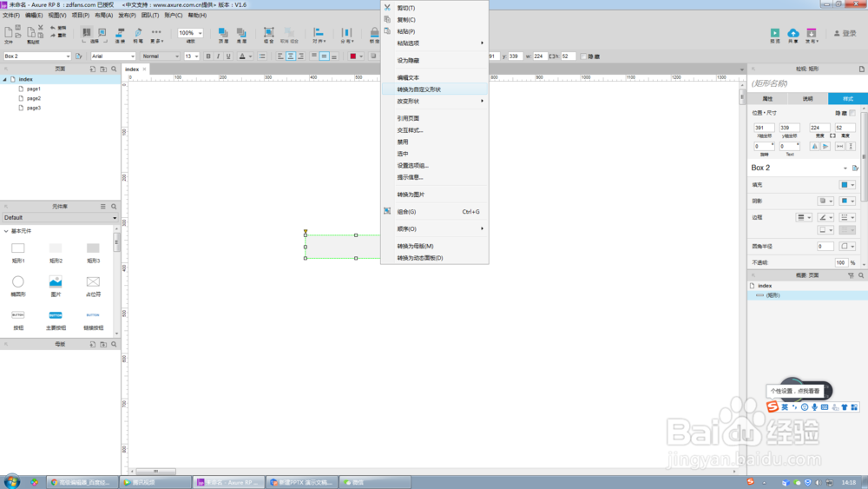The height and width of the screenshot is (489, 868).
Task: Click the Preview (预览) play icon
Action: click(x=775, y=33)
